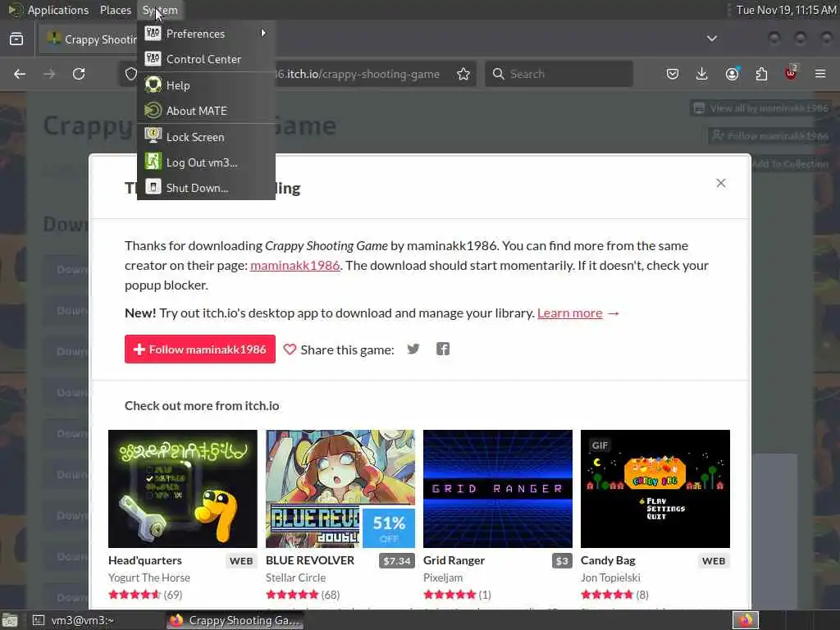The width and height of the screenshot is (840, 630).
Task: Open the Jon Topielski author link
Action: [x=610, y=577]
